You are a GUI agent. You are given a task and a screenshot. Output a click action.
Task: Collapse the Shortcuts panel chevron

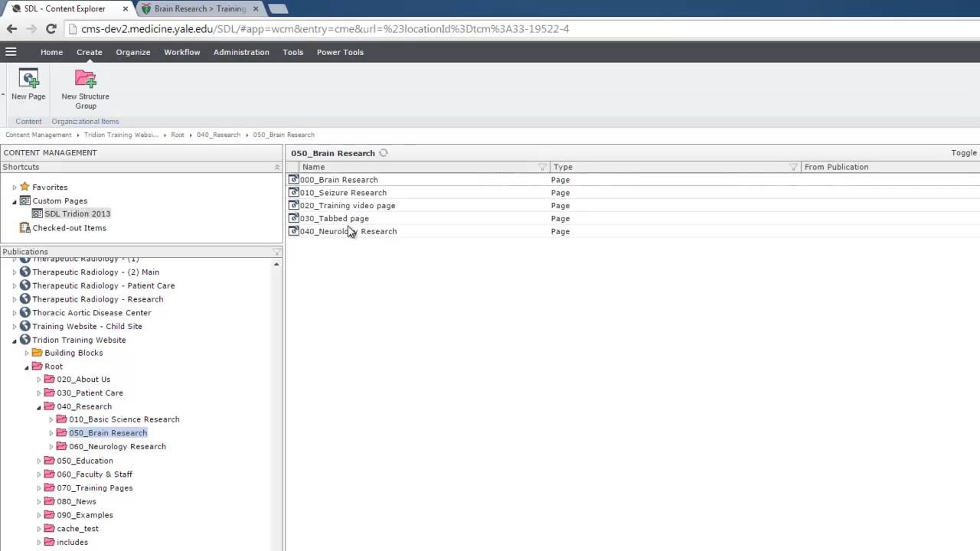click(x=277, y=167)
